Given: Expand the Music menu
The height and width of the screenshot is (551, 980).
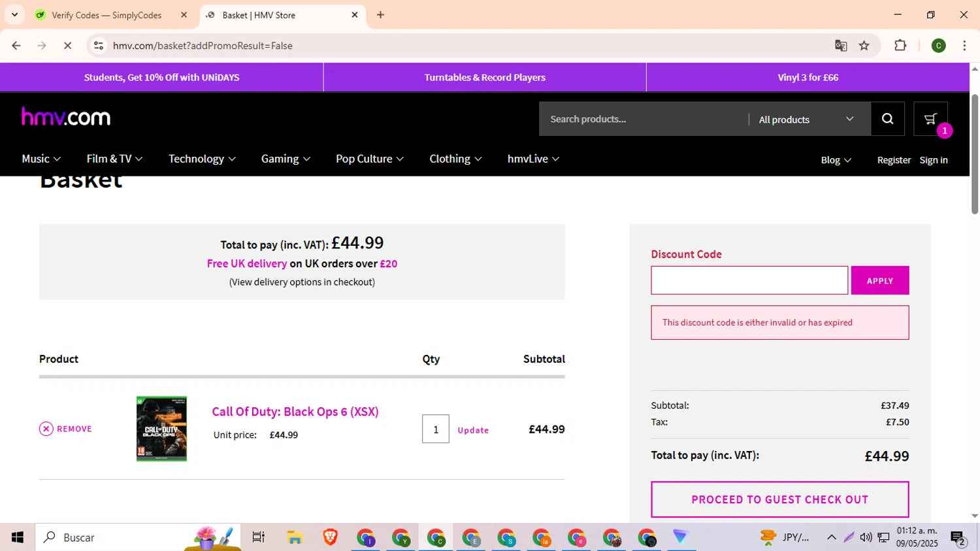Looking at the screenshot, I should pyautogui.click(x=41, y=159).
